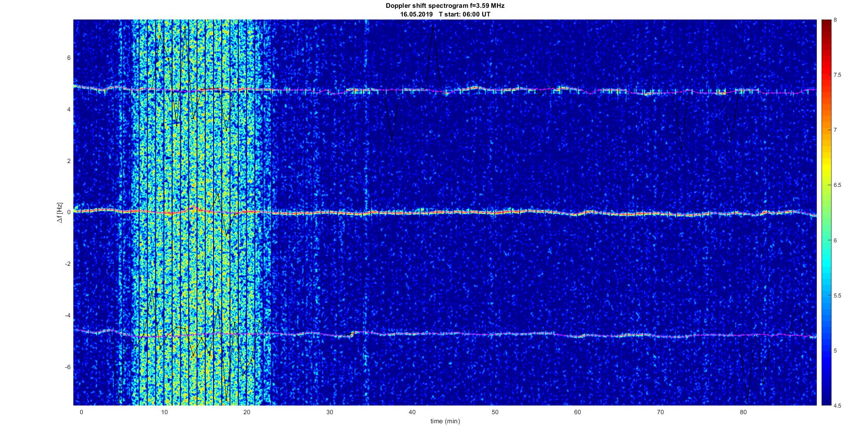The width and height of the screenshot is (868, 435).
Task: Click the y-axis tick label '6'
Action: point(69,58)
